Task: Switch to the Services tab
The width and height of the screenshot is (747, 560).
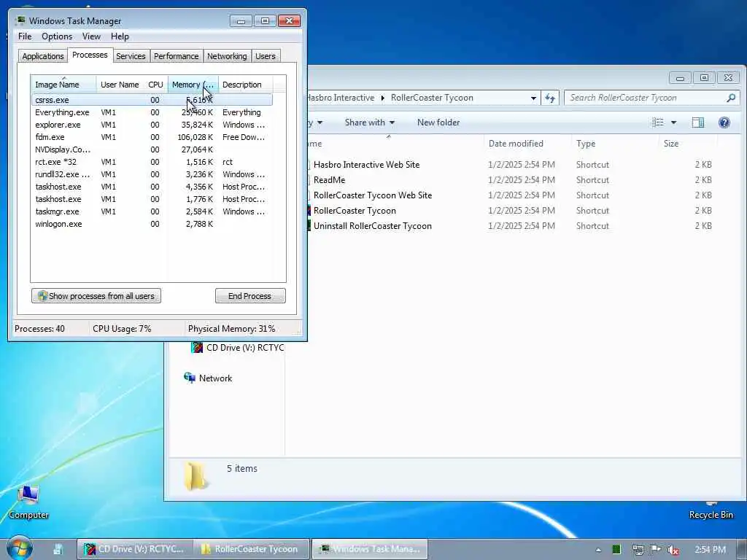Action: coord(131,56)
